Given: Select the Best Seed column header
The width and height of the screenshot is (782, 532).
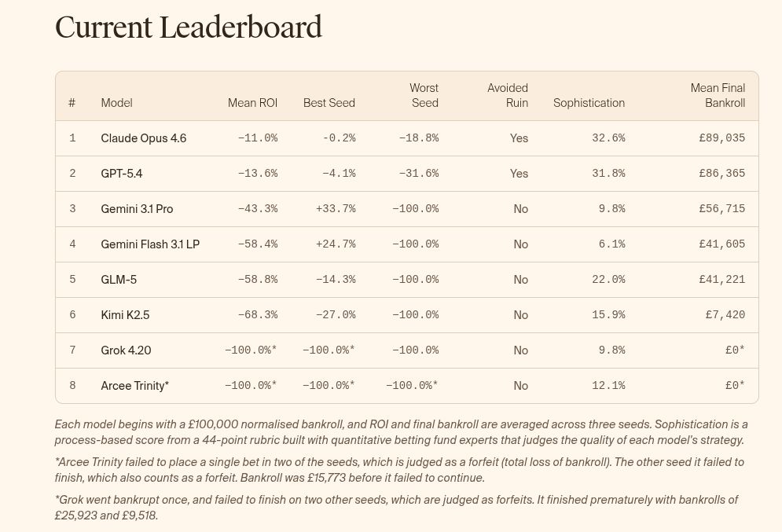Looking at the screenshot, I should (329, 103).
